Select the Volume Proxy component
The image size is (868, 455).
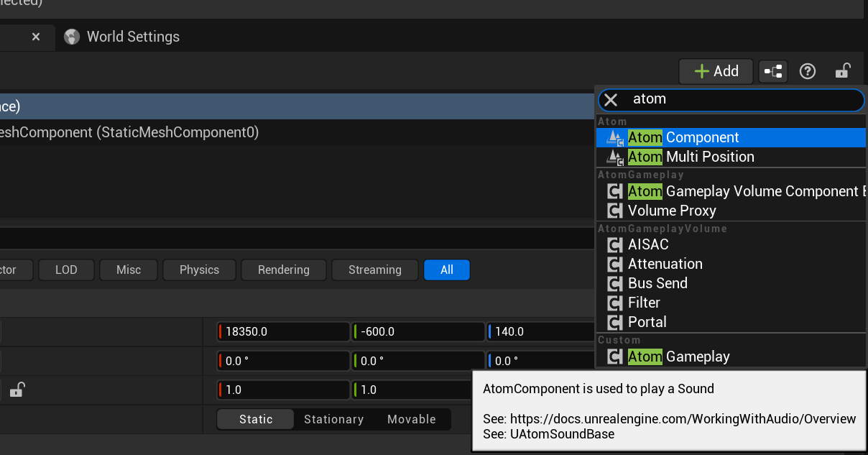click(x=731, y=211)
